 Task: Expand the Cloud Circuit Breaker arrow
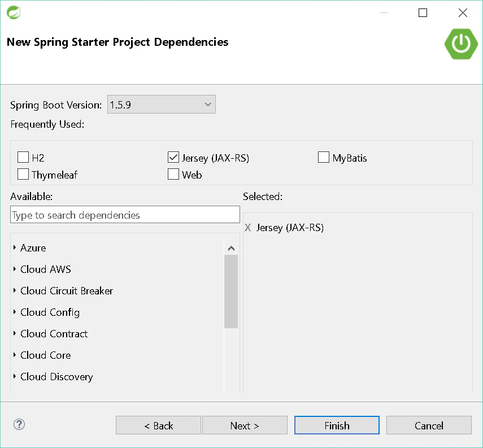tap(15, 290)
